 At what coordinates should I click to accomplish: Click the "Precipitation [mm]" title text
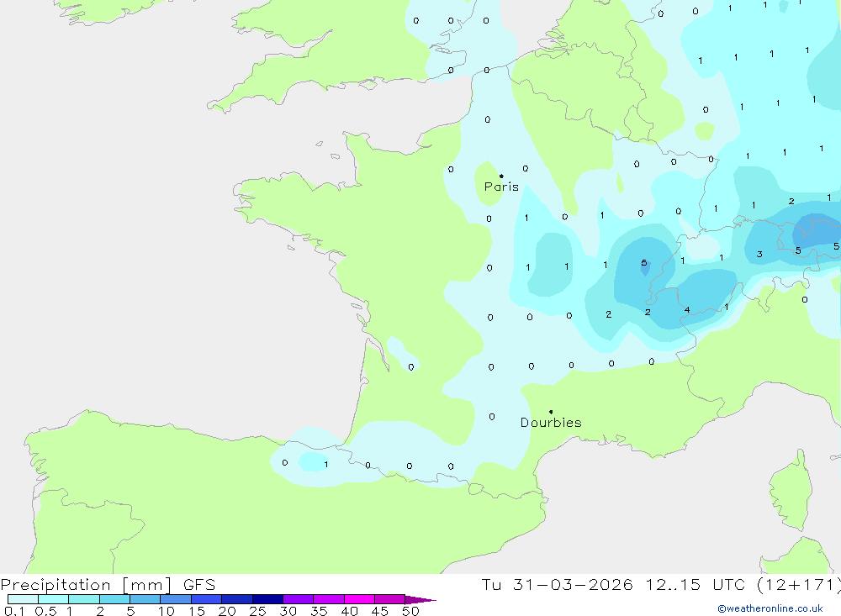click(87, 585)
